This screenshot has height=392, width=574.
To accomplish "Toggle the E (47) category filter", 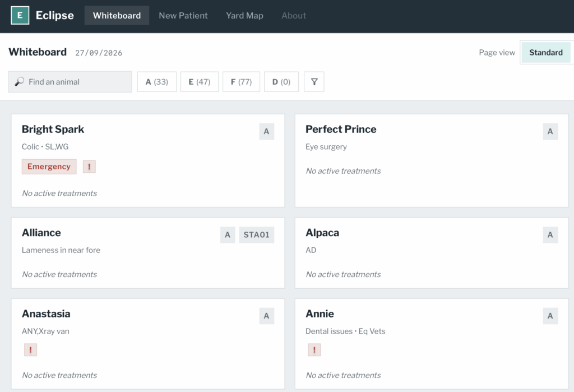I will point(200,82).
